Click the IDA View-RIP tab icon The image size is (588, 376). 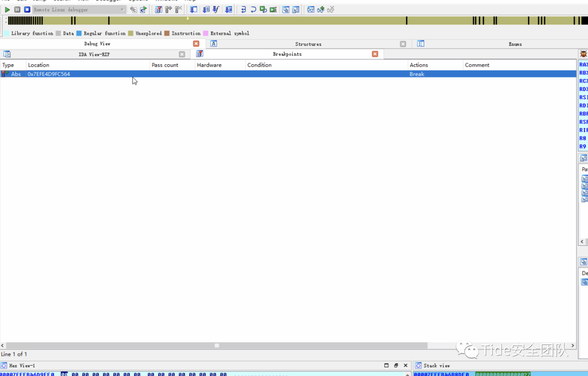[7, 54]
